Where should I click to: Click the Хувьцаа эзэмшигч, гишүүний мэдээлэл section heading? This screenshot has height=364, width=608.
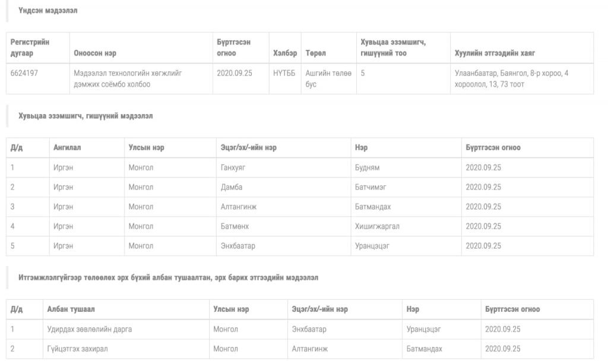pos(85,116)
